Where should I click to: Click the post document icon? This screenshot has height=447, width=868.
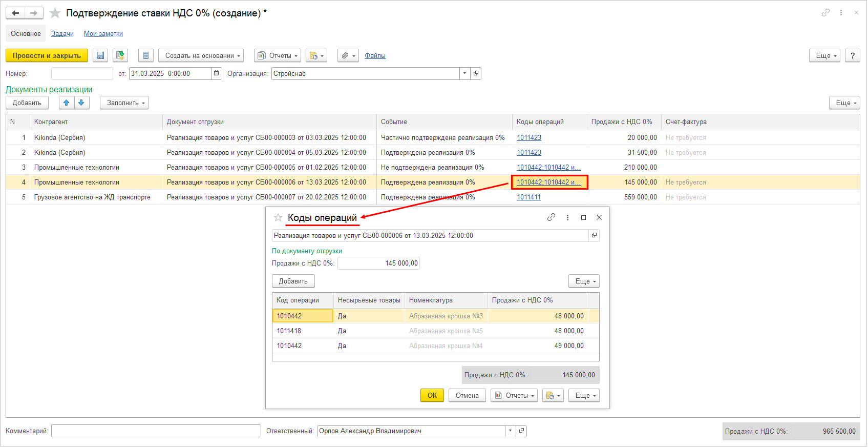coord(120,55)
